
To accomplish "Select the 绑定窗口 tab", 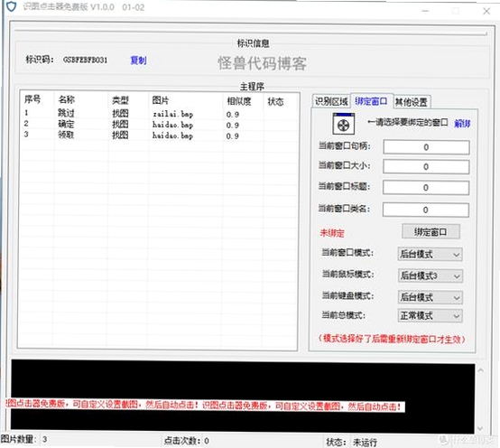I will click(371, 101).
